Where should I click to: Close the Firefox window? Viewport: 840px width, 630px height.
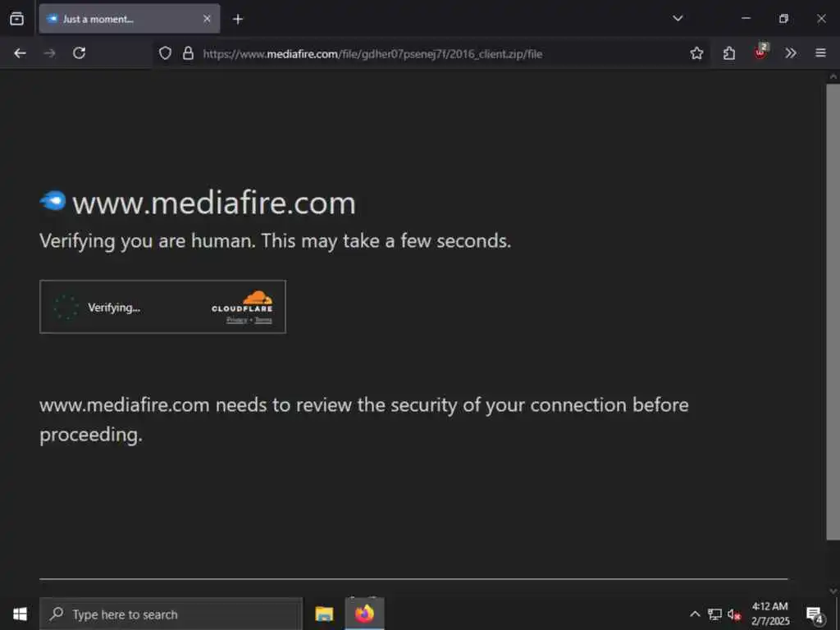coord(821,18)
